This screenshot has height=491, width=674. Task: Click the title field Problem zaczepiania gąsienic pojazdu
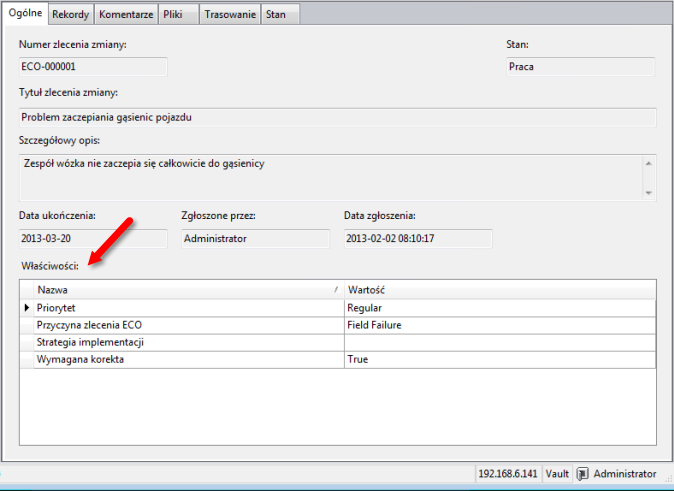click(337, 117)
